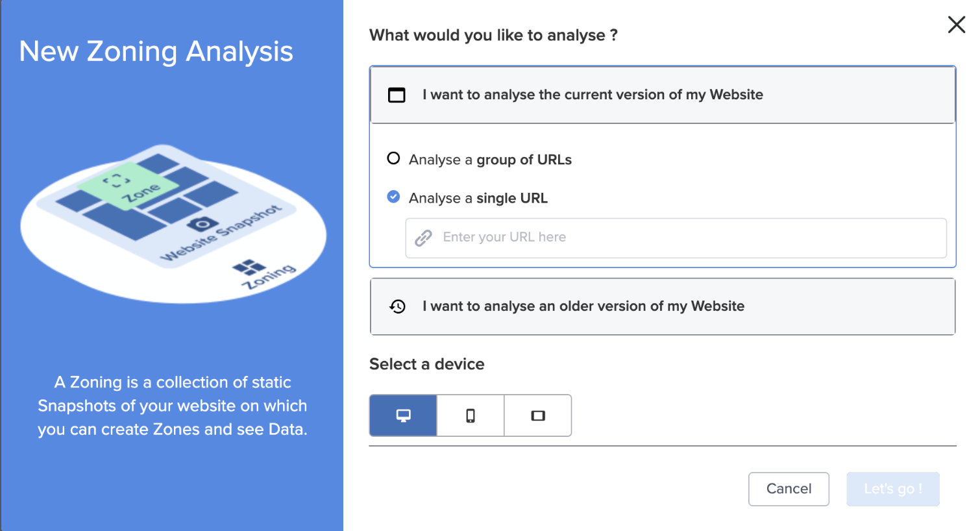Image resolution: width=980 pixels, height=531 pixels.
Task: Expand 'analyse an older version of my Website' section
Action: coord(663,306)
